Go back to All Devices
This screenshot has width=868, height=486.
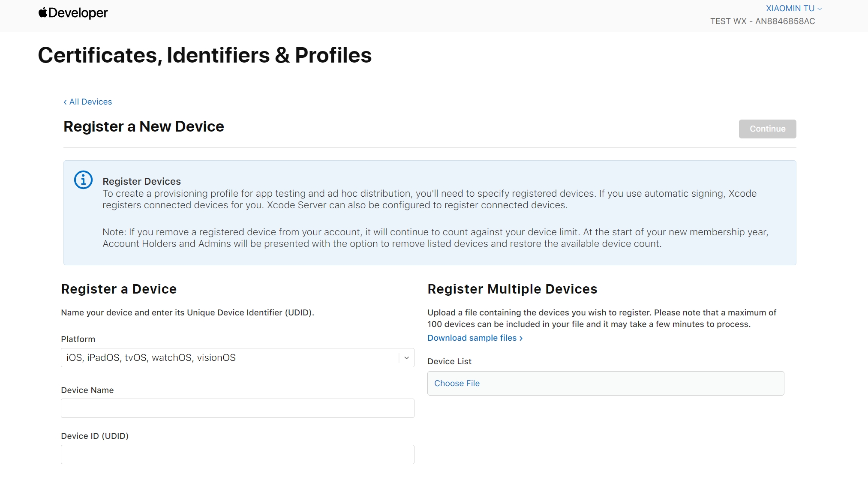(x=88, y=102)
